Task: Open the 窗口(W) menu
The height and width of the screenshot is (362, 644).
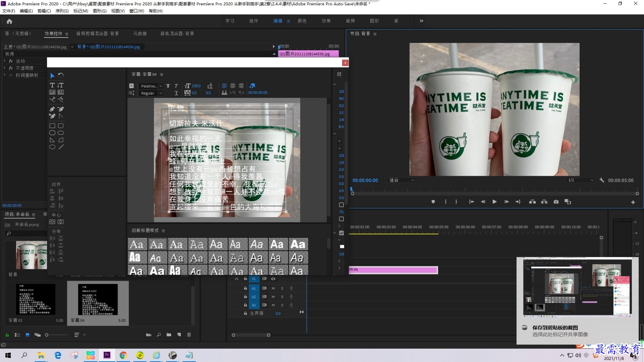Action: (137, 11)
